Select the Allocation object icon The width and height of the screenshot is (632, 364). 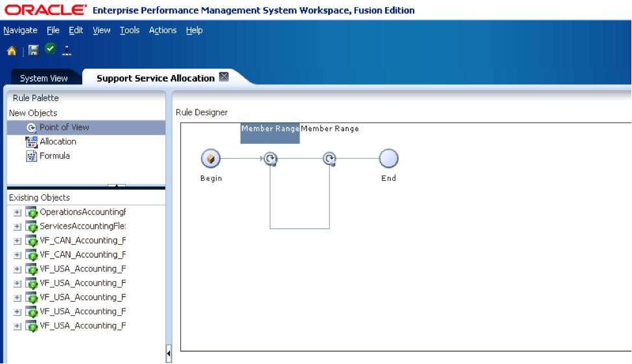pyautogui.click(x=32, y=142)
